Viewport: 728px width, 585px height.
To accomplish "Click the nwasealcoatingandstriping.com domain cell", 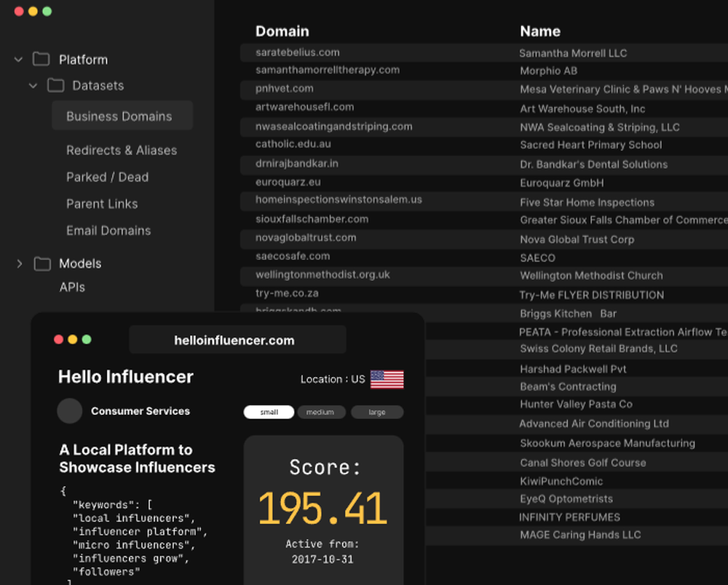I will pos(334,127).
